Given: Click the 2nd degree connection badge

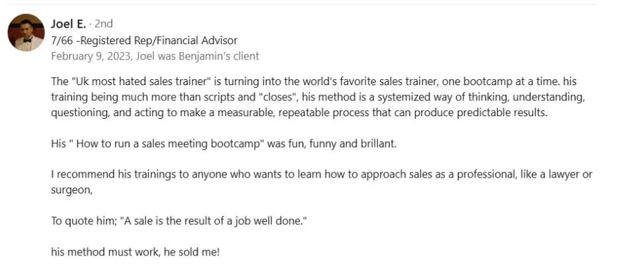Looking at the screenshot, I should (104, 24).
